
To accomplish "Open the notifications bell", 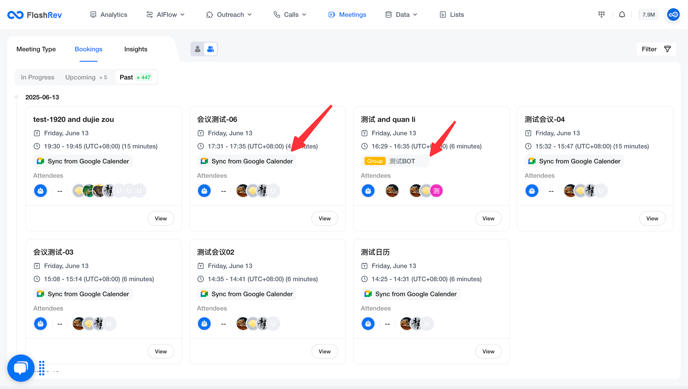I will coord(622,14).
